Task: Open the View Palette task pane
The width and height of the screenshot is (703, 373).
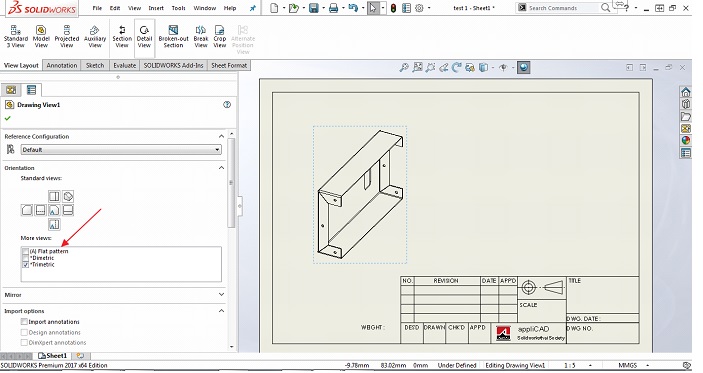Action: (x=686, y=129)
